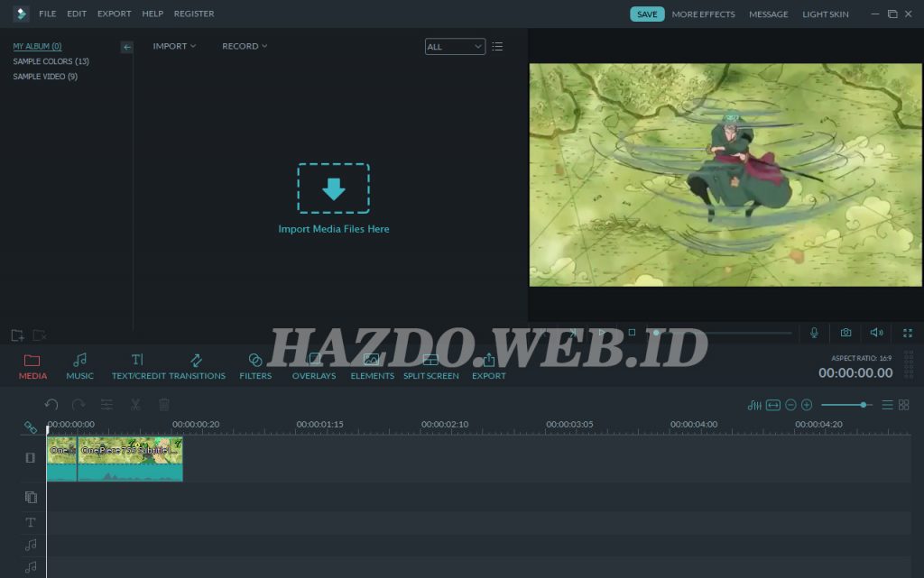This screenshot has width=924, height=578.
Task: Toggle preview volume speaker icon
Action: [877, 333]
